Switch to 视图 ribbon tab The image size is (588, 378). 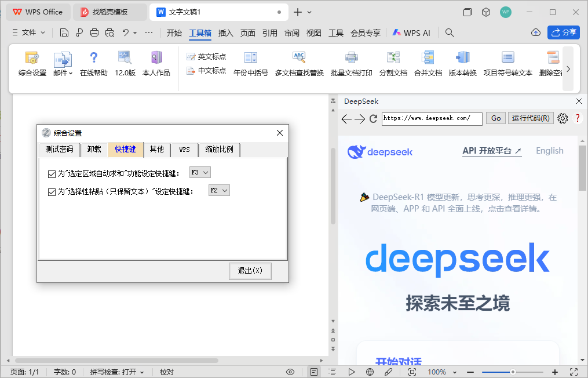313,33
